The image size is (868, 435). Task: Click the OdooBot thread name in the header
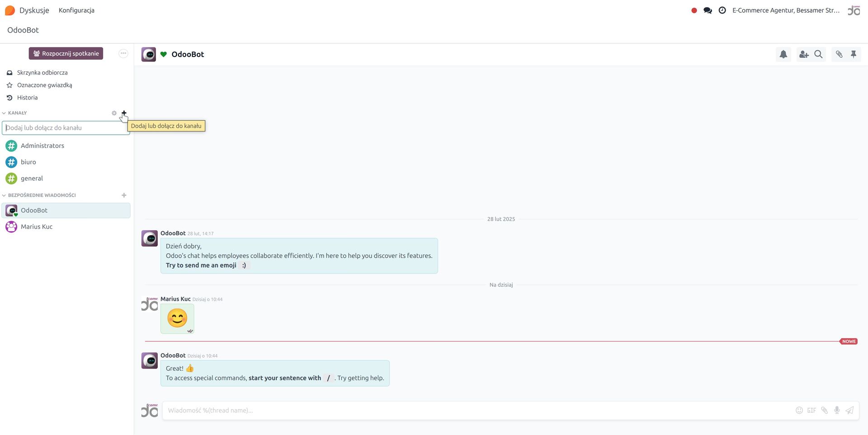(x=188, y=54)
